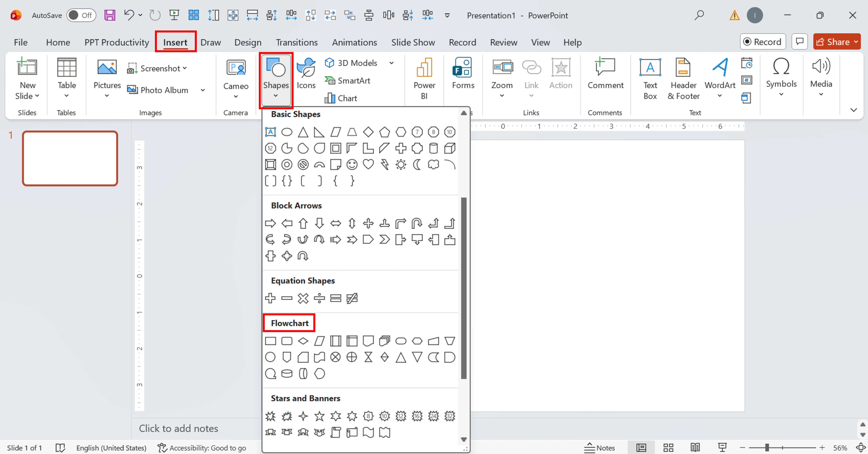Switch to Reading View
Screen dimensions: 868x454
(695, 448)
